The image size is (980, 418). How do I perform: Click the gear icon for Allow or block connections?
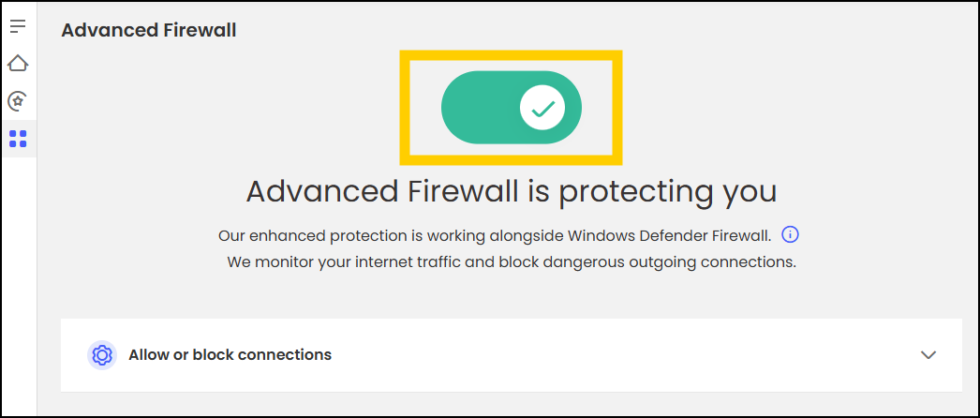point(102,355)
